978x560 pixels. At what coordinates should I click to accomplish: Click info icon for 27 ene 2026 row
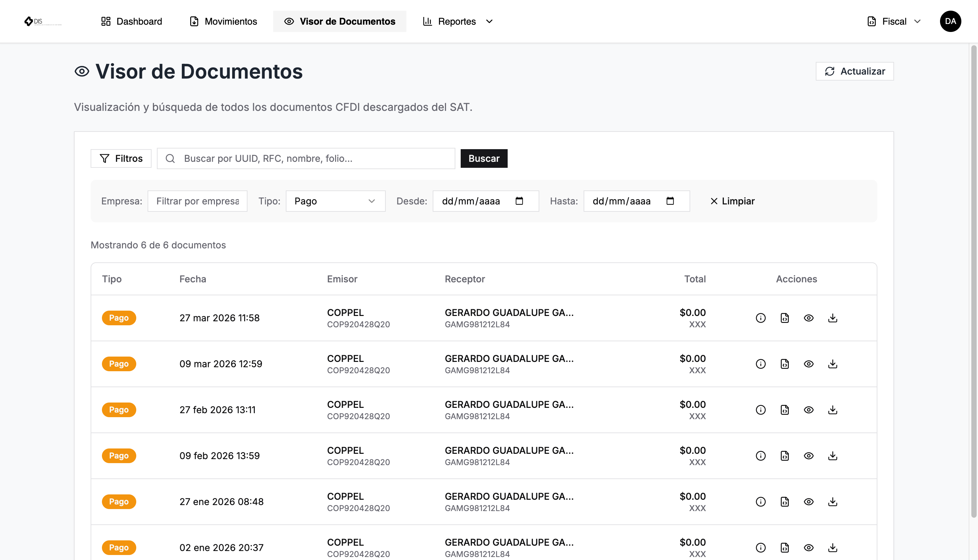[x=760, y=501]
